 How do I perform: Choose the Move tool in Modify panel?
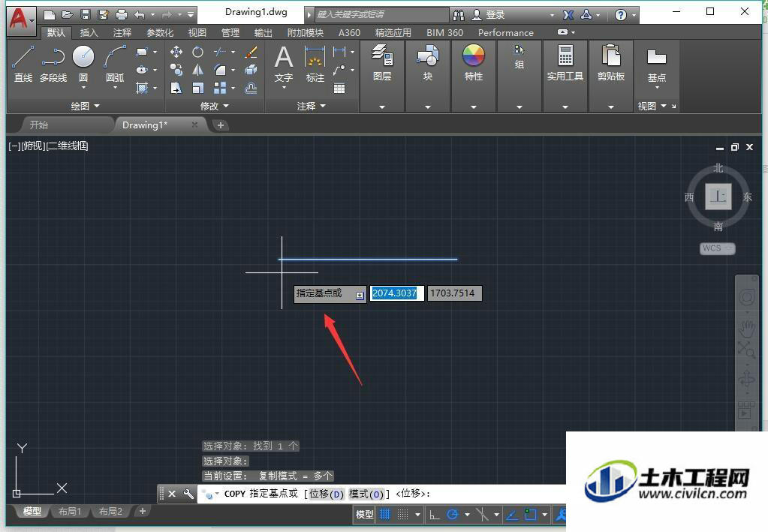176,52
